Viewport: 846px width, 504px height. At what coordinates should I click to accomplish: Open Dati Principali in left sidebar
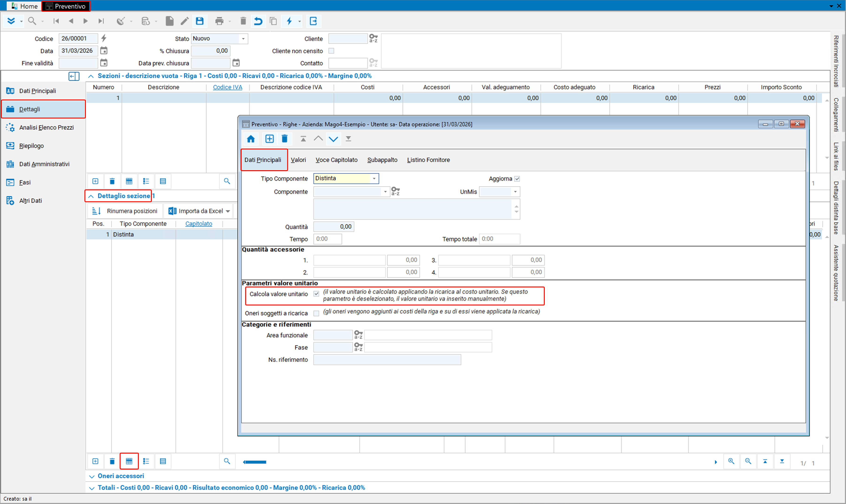click(43, 91)
